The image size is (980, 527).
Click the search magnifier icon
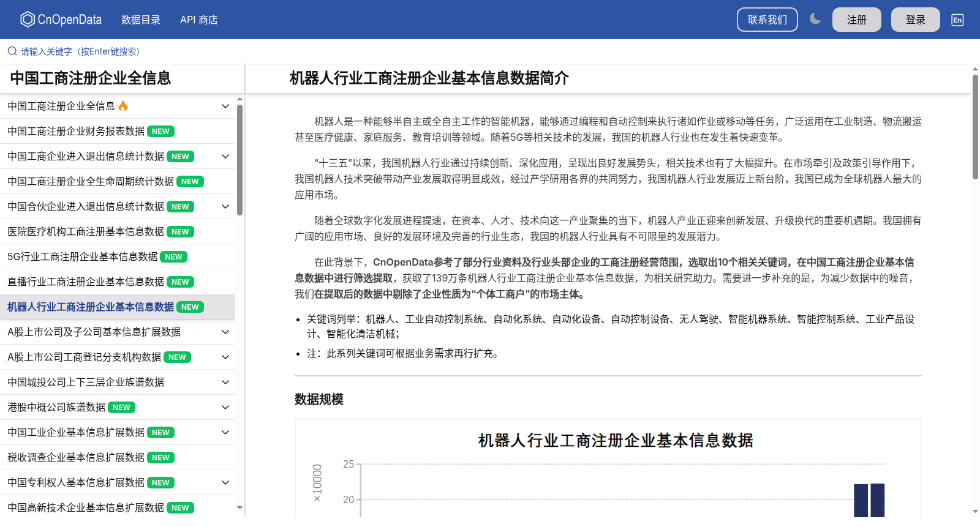(x=12, y=51)
